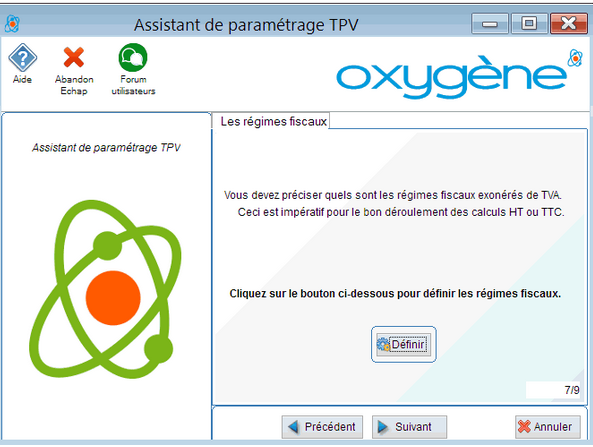This screenshot has width=593, height=447.
Task: Minimize the Assistant de paramétrage TPV window
Action: coord(490,24)
